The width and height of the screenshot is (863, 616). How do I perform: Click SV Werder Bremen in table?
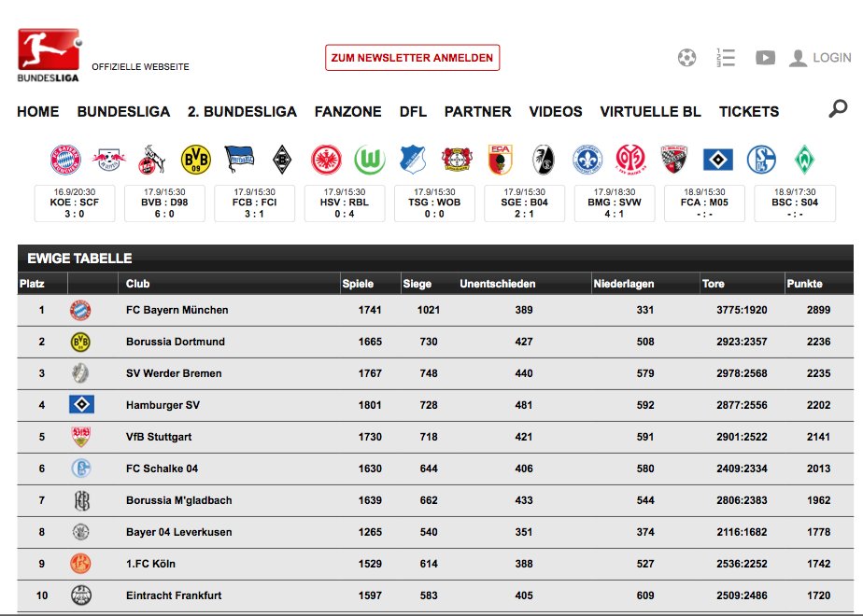click(174, 373)
